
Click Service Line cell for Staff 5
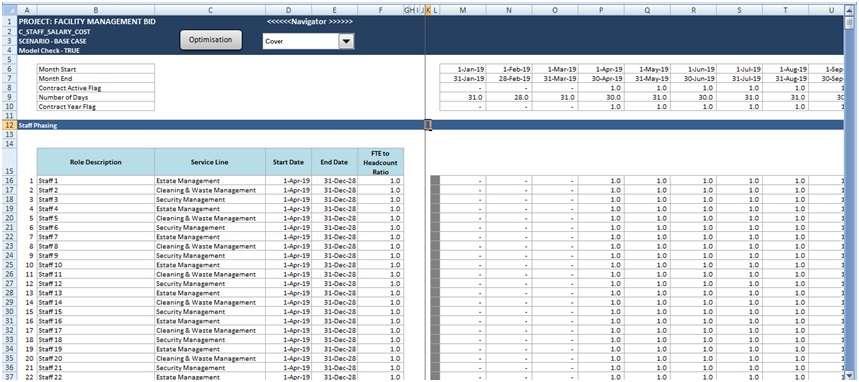(x=210, y=218)
